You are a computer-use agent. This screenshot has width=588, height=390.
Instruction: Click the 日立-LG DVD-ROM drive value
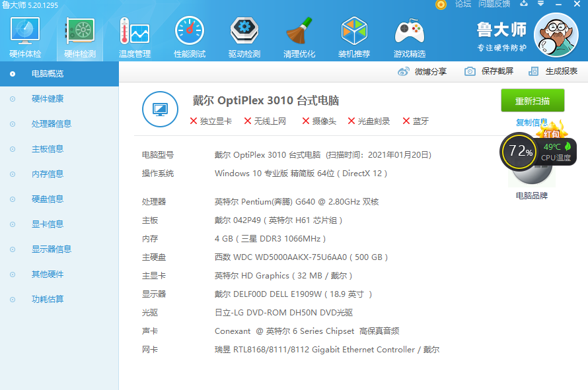284,312
